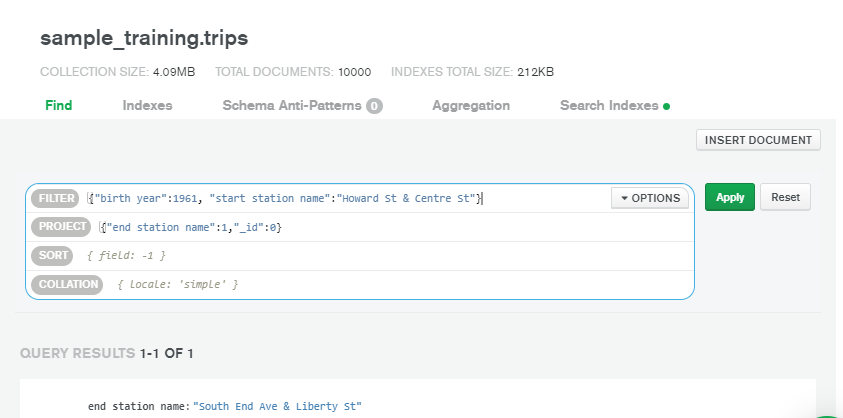Select the Schema Anti-Patterns tab
The width and height of the screenshot is (843, 418).
point(292,105)
